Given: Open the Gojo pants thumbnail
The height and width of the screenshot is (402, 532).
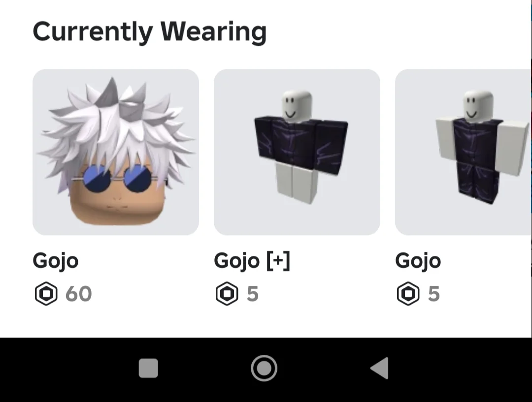Looking at the screenshot, I should click(x=463, y=152).
